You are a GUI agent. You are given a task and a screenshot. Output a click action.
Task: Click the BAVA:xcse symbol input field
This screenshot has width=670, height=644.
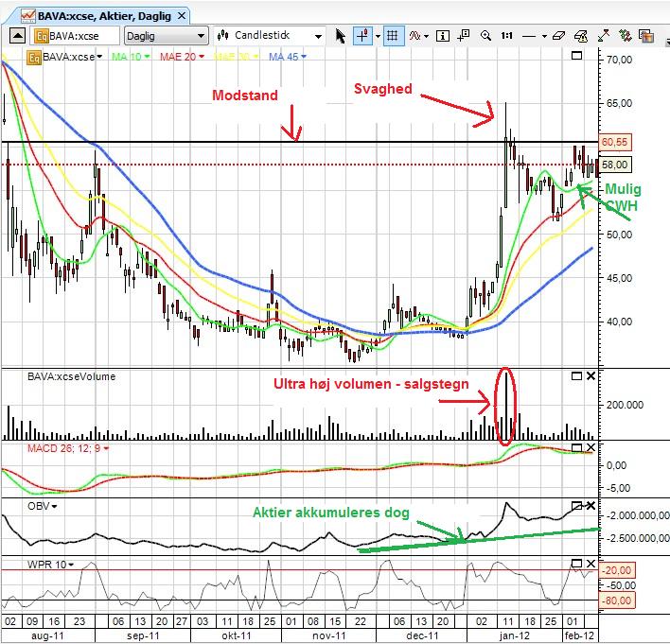pos(75,36)
